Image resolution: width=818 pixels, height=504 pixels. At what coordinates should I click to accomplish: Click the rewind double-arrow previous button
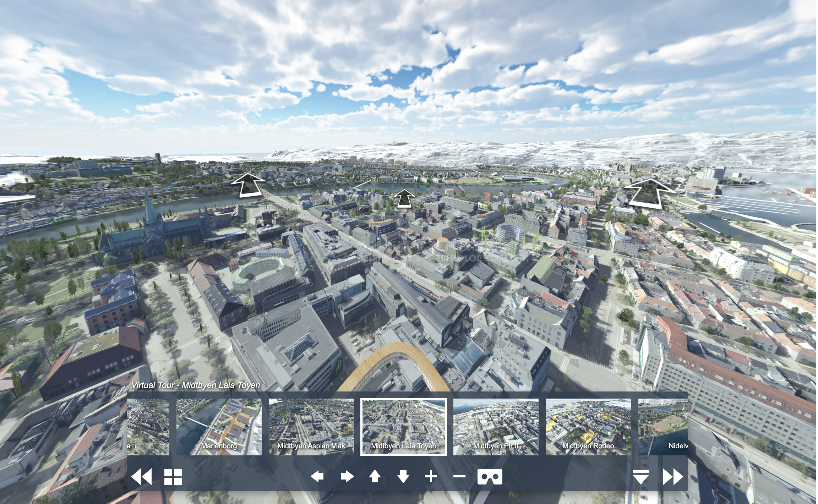coord(141,477)
